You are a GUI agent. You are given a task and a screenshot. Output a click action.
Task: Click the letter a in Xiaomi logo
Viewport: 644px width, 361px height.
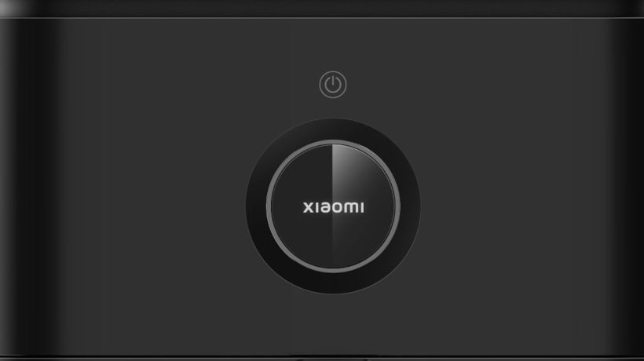click(324, 207)
